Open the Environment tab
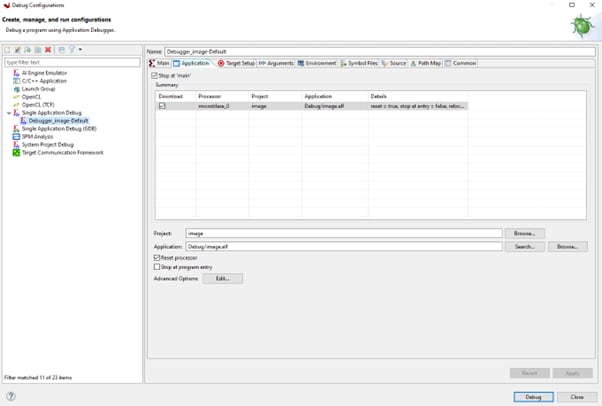This screenshot has width=602, height=406. coord(317,63)
